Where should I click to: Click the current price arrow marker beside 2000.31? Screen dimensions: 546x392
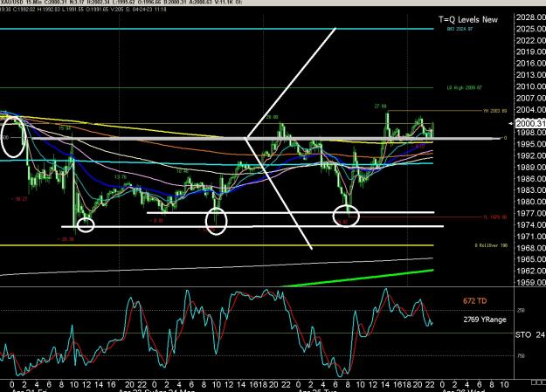pos(511,124)
